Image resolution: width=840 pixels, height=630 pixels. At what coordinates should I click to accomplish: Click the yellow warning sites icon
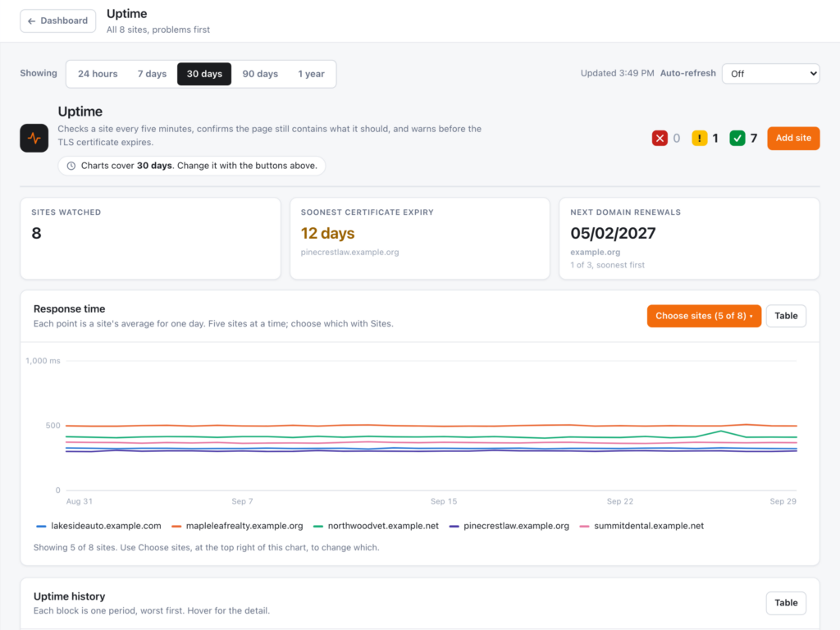click(x=699, y=138)
